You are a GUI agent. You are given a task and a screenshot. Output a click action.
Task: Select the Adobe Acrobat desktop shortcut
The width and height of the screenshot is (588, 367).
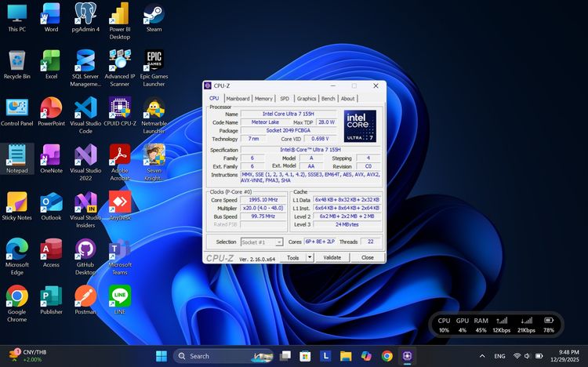[x=120, y=162]
